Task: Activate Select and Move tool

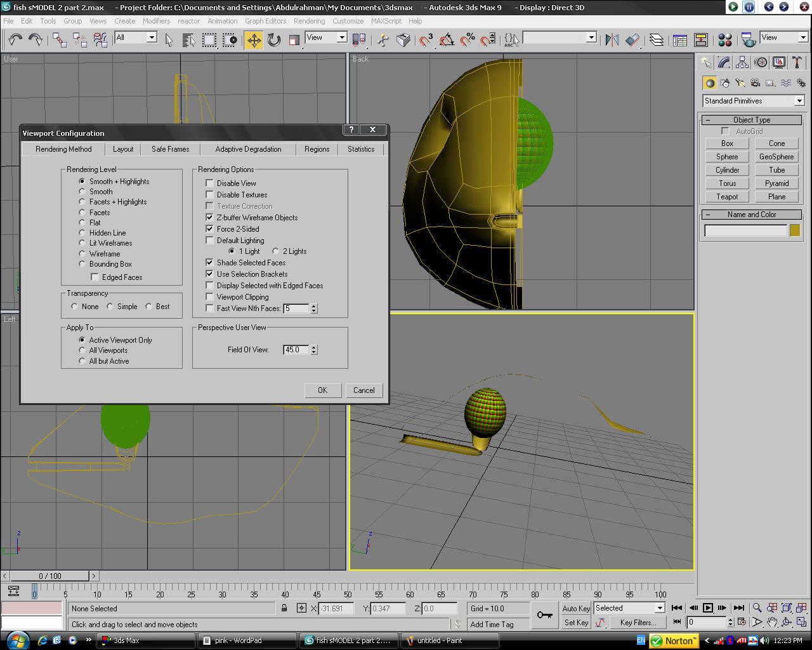Action: [254, 40]
